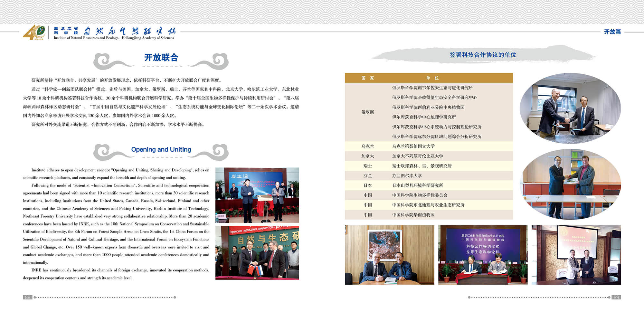Click 加拿大不列颠哥伦比亚大学 cell

tap(417, 156)
